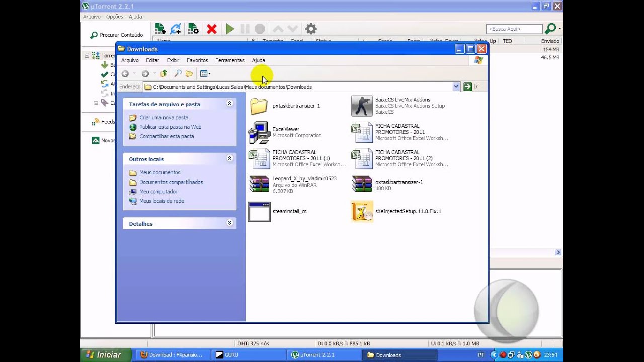Screen dimensions: 644x362
Task: Toggle Folders pane icon in Explorer toolbar
Action: coord(189,74)
